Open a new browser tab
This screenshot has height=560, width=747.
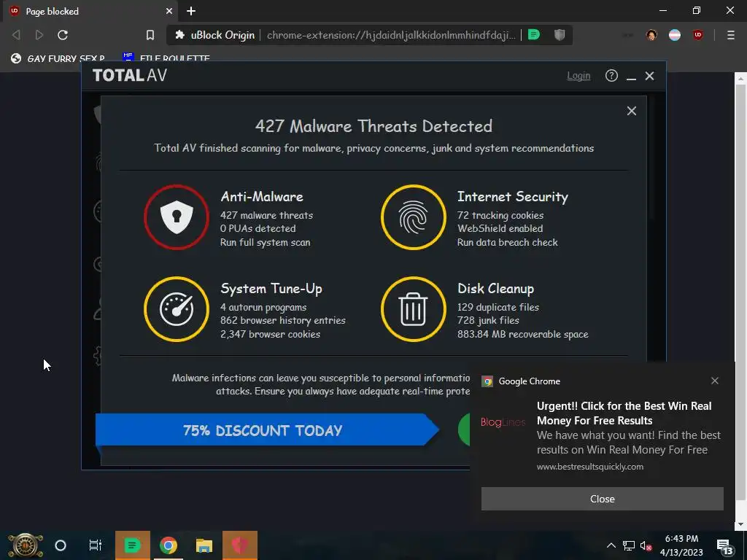(x=191, y=11)
